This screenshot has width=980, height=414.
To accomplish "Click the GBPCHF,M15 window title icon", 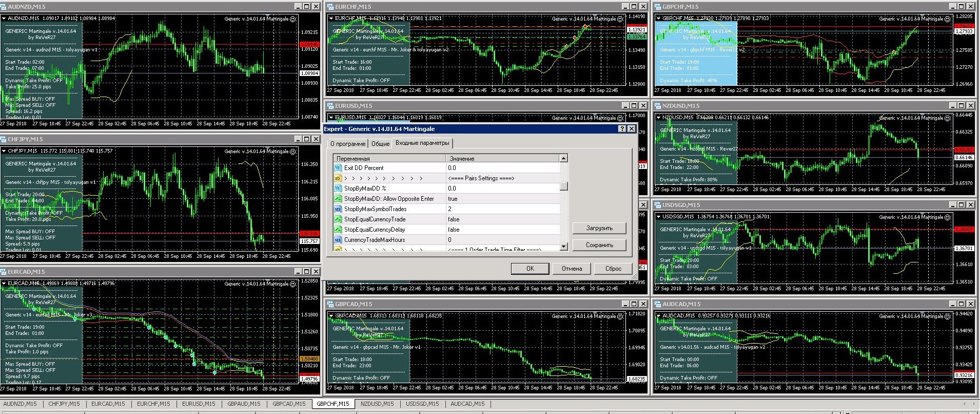I will pos(658,7).
